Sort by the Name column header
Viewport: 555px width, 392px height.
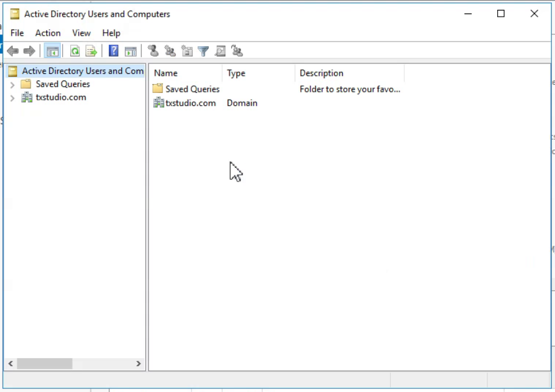click(185, 73)
